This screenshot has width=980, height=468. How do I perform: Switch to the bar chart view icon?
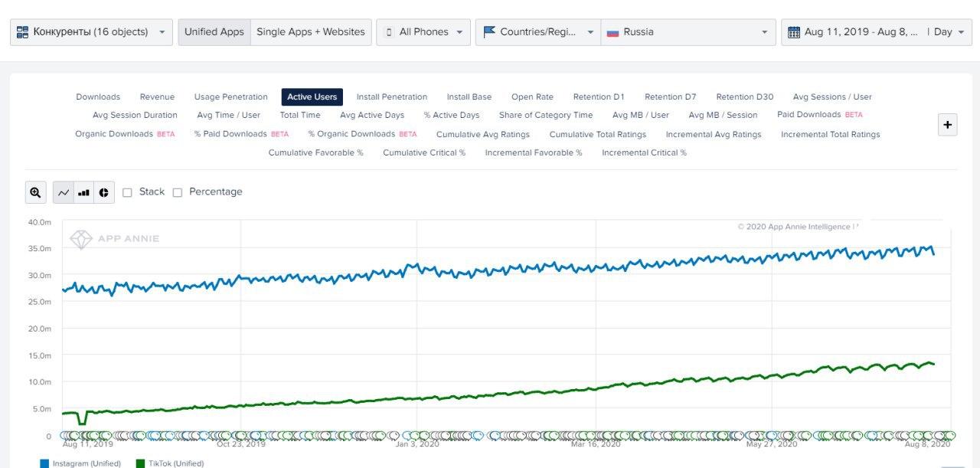(83, 192)
